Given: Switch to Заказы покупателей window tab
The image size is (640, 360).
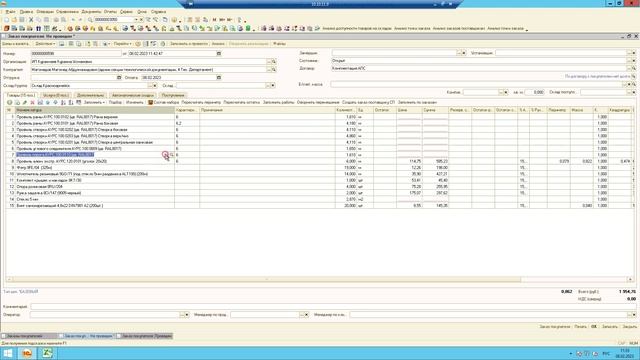Looking at the screenshot, I should coord(29,336).
